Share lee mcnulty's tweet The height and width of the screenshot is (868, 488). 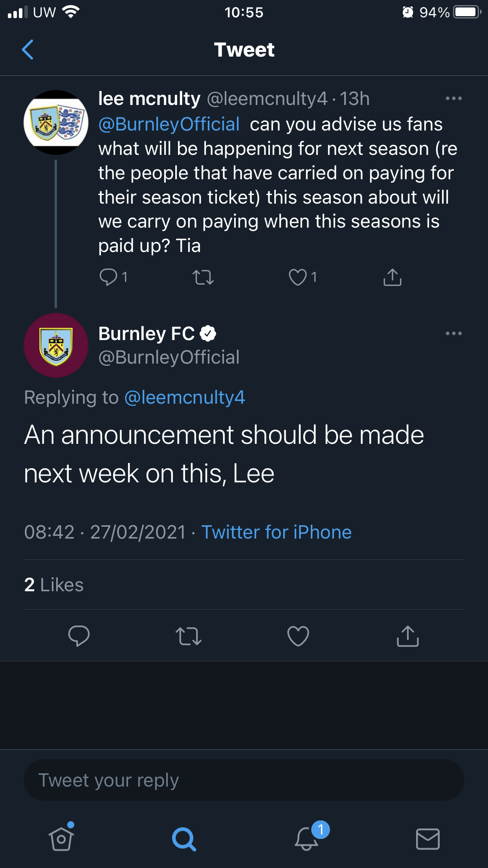point(392,277)
